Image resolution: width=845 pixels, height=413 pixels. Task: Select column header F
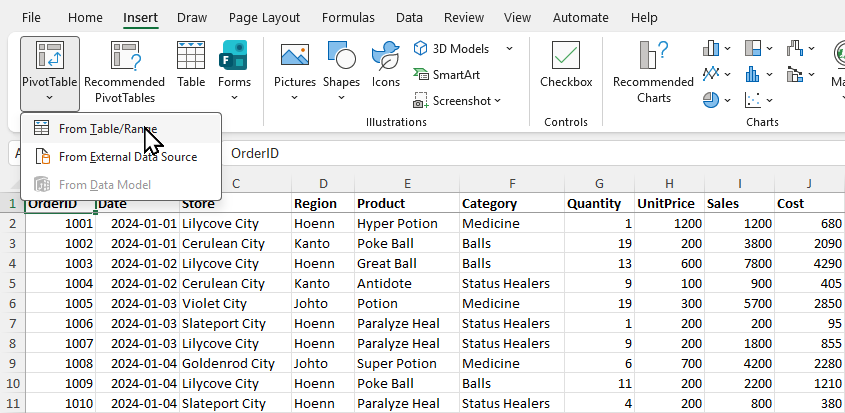(x=512, y=184)
